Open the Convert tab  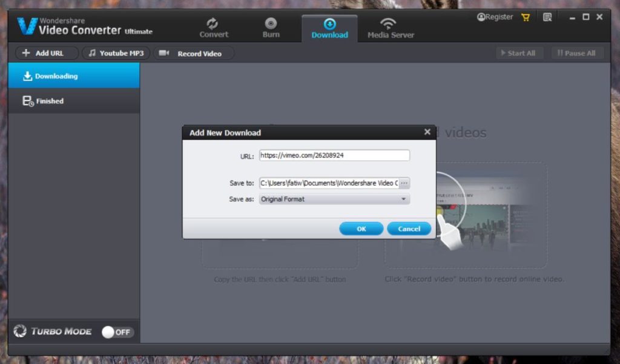pos(214,28)
